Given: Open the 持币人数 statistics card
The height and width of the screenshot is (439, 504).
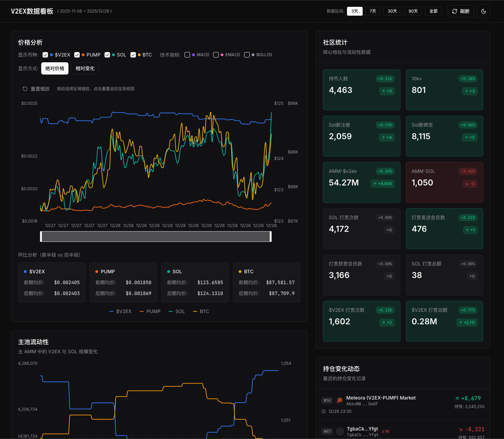Looking at the screenshot, I should pyautogui.click(x=361, y=90).
